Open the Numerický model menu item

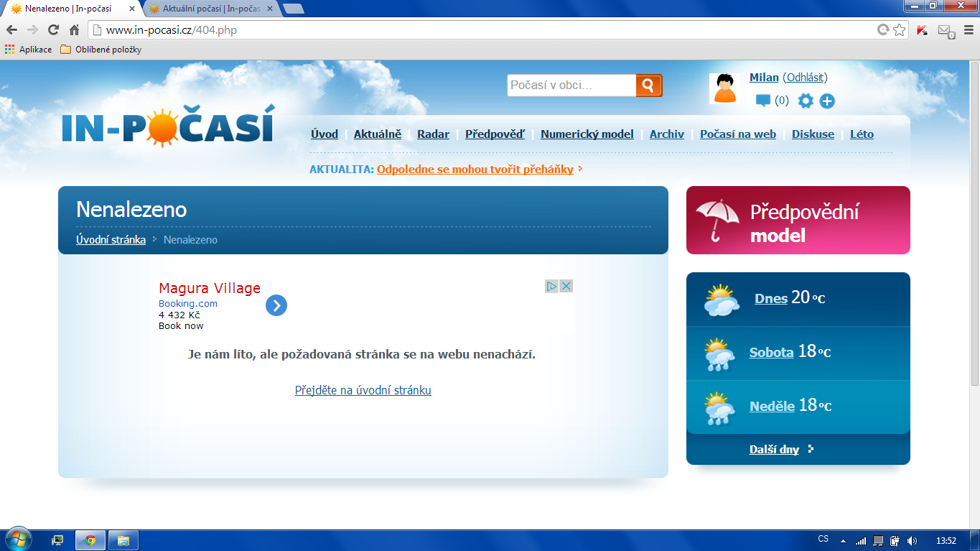(587, 134)
